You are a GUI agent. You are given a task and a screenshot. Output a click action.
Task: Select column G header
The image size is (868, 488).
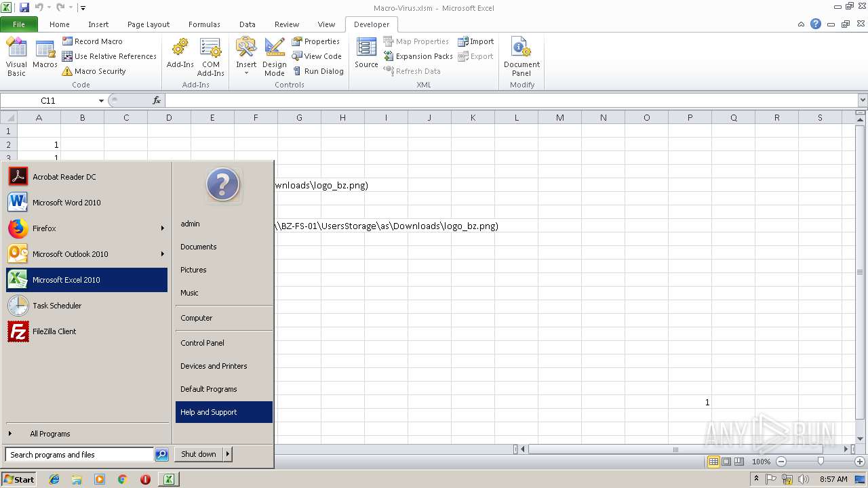[x=299, y=117]
